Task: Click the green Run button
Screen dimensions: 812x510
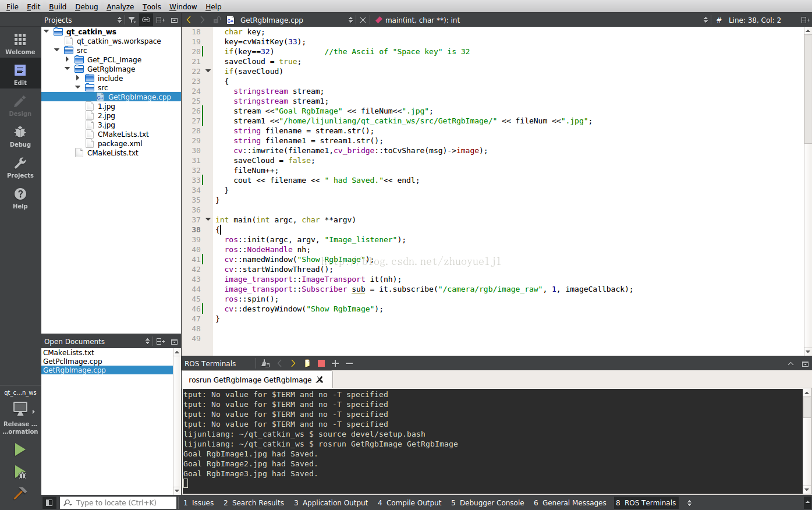Action: coord(20,449)
